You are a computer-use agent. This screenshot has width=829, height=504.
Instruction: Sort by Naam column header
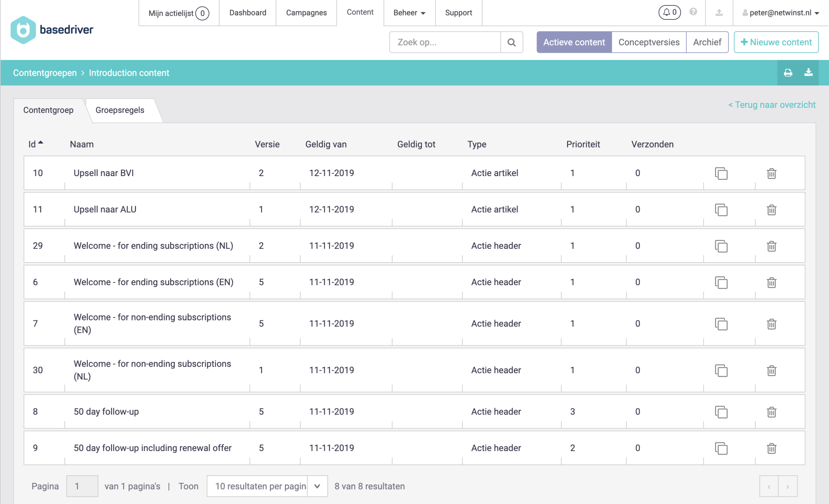pyautogui.click(x=82, y=144)
